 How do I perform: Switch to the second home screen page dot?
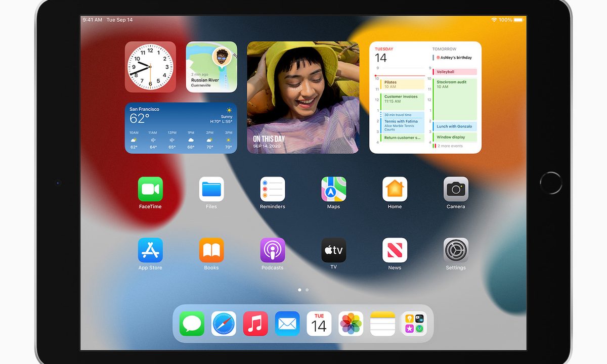tap(307, 290)
